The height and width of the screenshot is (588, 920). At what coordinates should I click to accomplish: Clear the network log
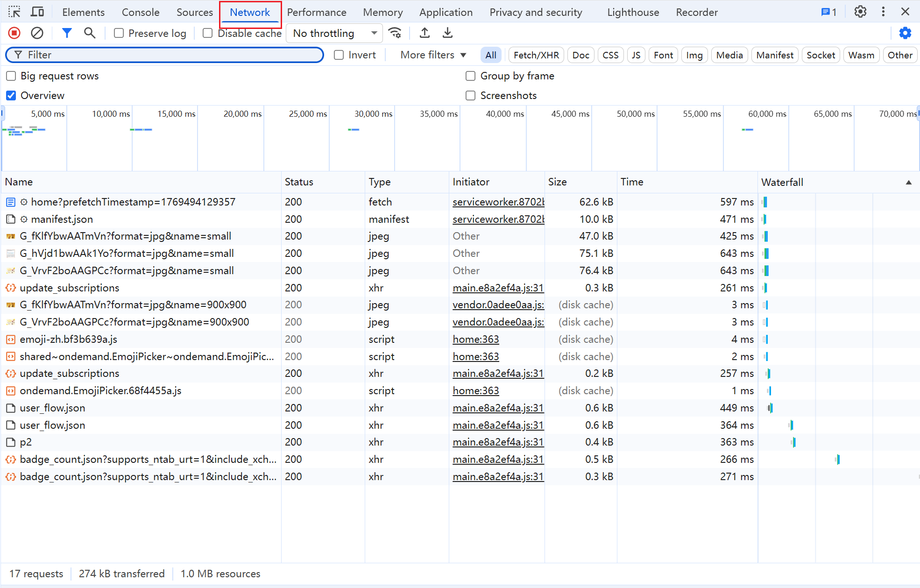pos(37,33)
